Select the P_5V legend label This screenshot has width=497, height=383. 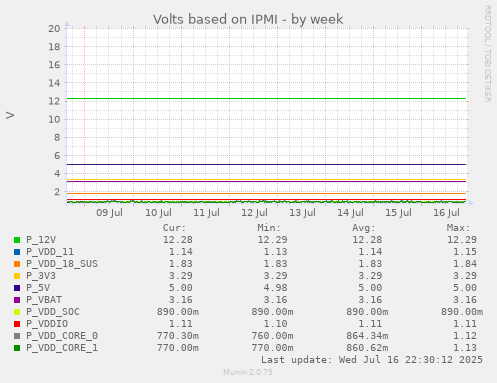tap(38, 288)
